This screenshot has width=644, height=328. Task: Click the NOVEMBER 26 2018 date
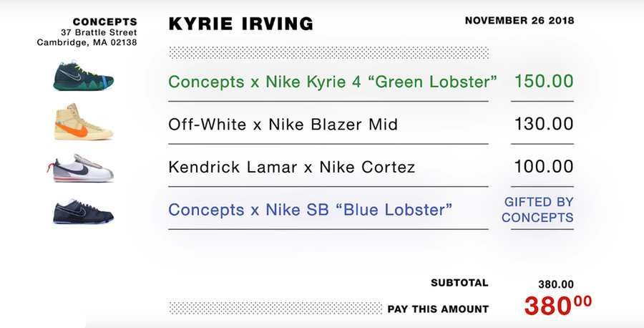(x=519, y=20)
